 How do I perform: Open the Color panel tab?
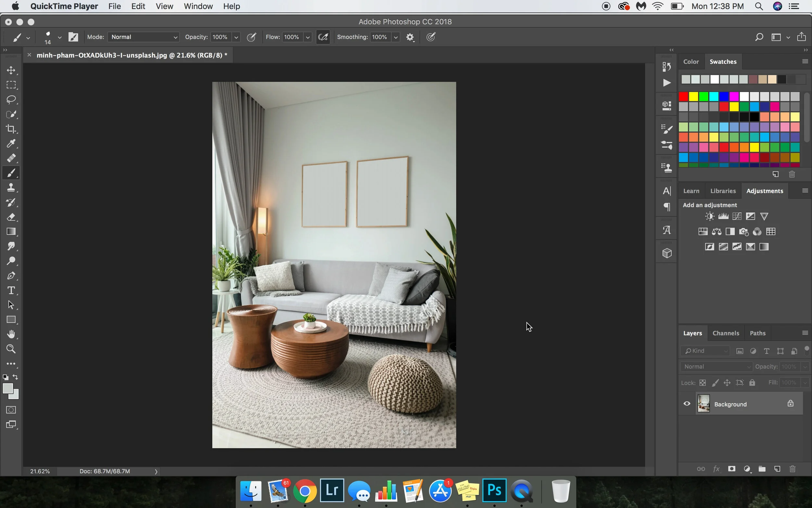(691, 61)
